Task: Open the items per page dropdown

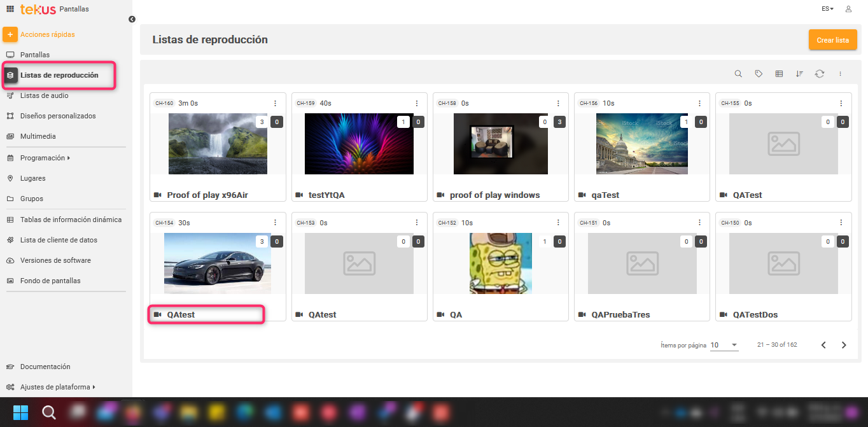Action: coord(724,345)
